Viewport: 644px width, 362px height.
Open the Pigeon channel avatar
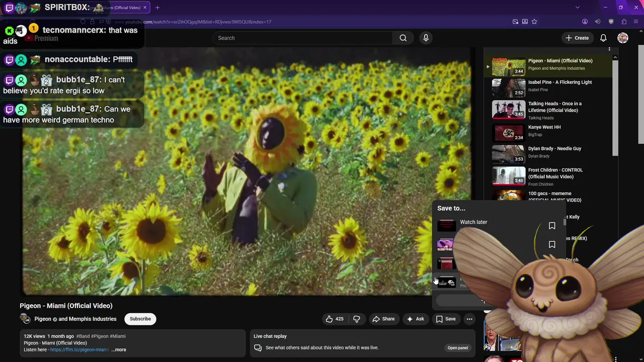point(25,319)
